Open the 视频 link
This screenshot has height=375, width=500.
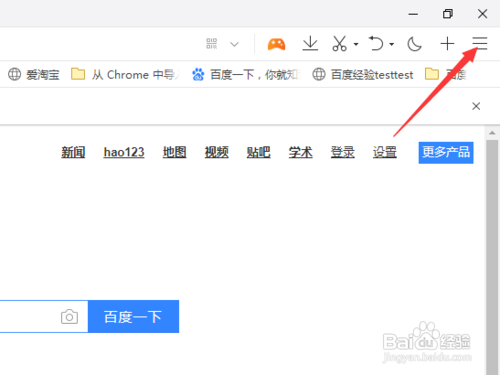pos(216,152)
